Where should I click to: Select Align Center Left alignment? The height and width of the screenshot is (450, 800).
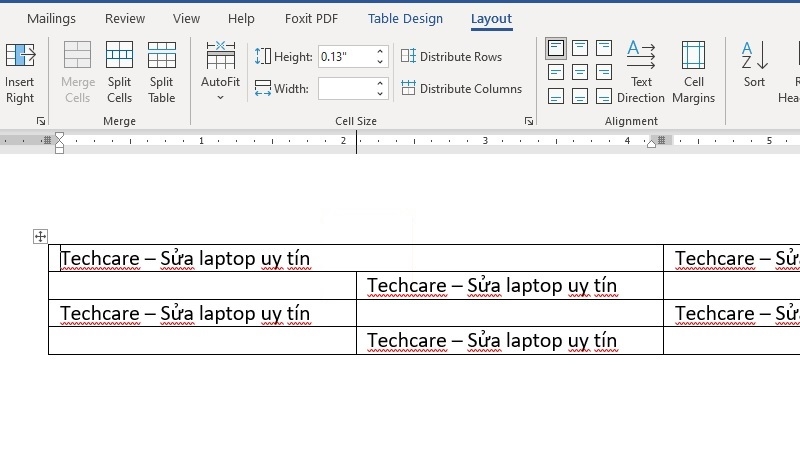[x=556, y=72]
